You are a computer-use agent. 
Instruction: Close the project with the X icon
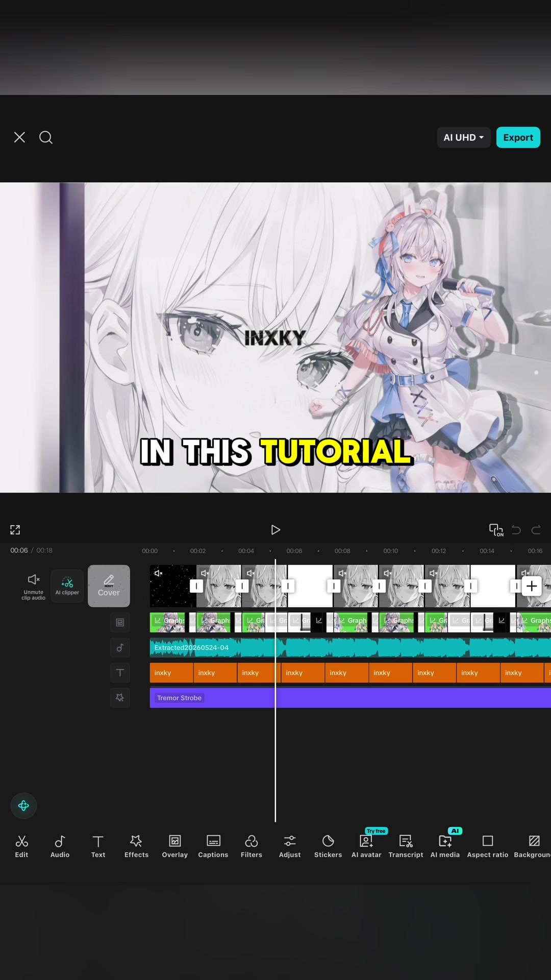coord(19,137)
